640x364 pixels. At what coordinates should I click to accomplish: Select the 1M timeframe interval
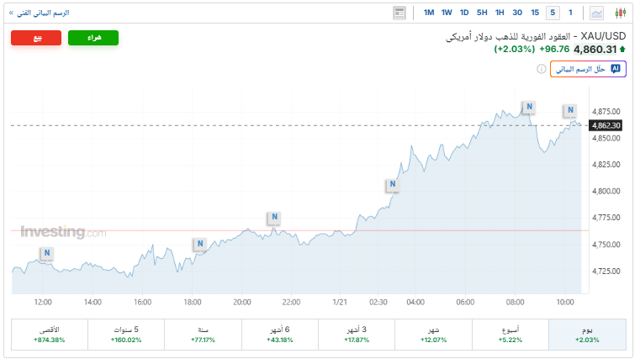(x=429, y=13)
